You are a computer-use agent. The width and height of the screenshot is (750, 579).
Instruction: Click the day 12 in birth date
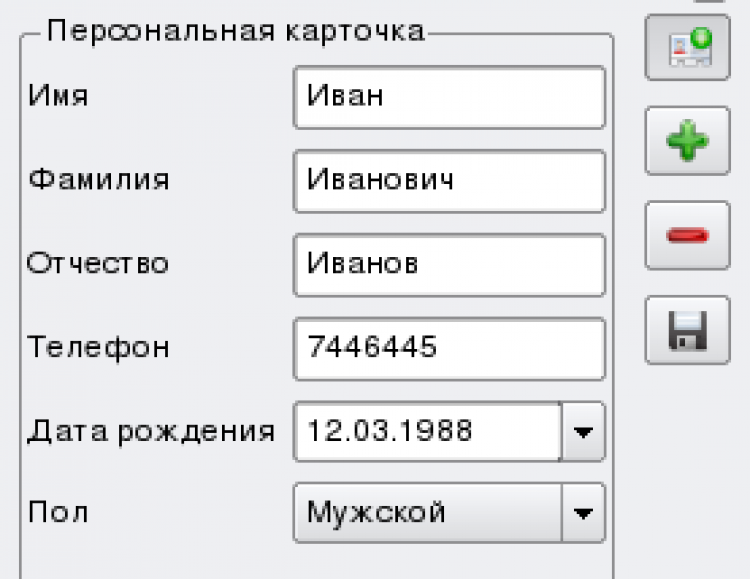click(x=325, y=432)
